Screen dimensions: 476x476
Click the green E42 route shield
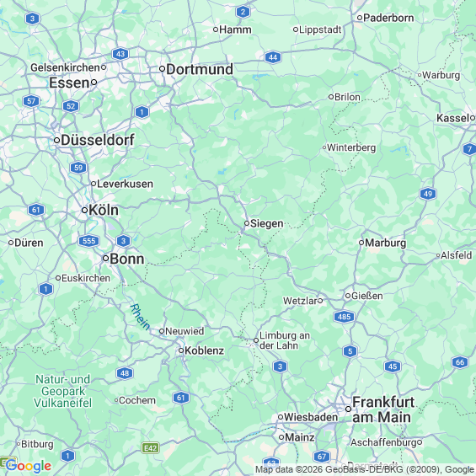click(x=151, y=448)
